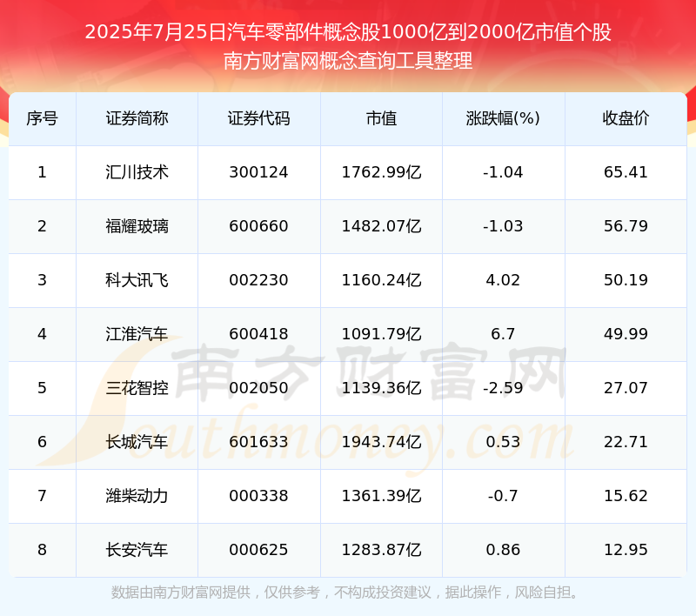696x616 pixels.
Task: Click the 证券代码 column header
Action: tap(258, 118)
